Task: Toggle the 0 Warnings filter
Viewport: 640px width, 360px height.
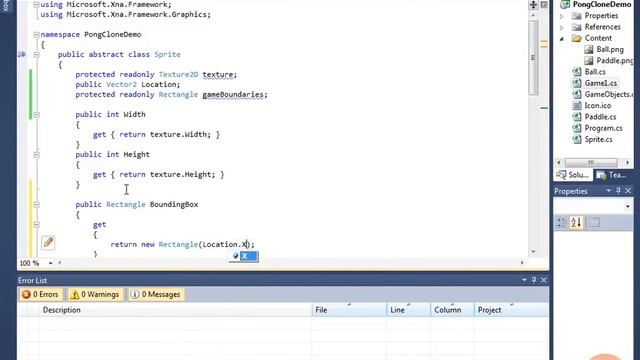Action: click(95, 294)
